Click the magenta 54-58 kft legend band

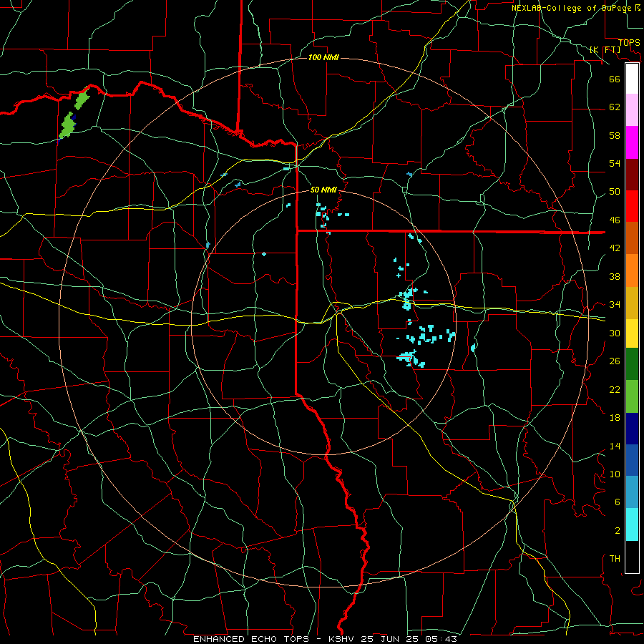[x=632, y=142]
